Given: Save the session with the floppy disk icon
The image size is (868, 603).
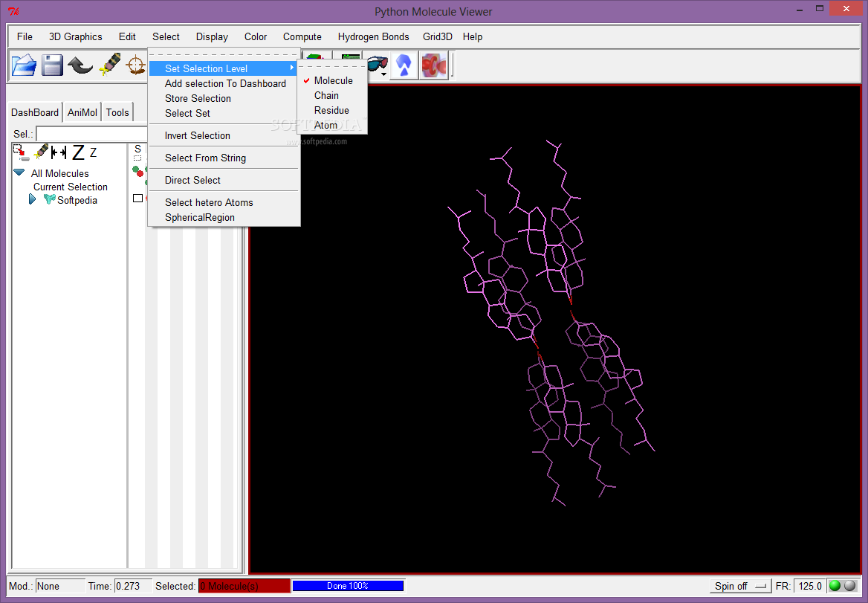Looking at the screenshot, I should pos(53,65).
